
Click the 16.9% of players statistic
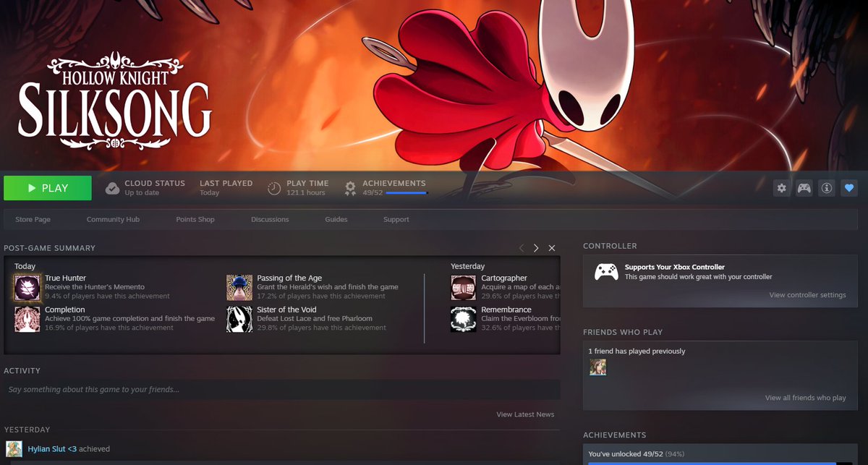[109, 328]
